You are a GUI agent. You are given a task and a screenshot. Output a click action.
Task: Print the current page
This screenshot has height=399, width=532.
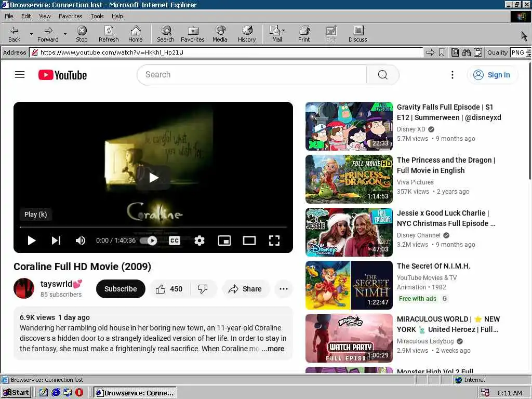pos(304,34)
